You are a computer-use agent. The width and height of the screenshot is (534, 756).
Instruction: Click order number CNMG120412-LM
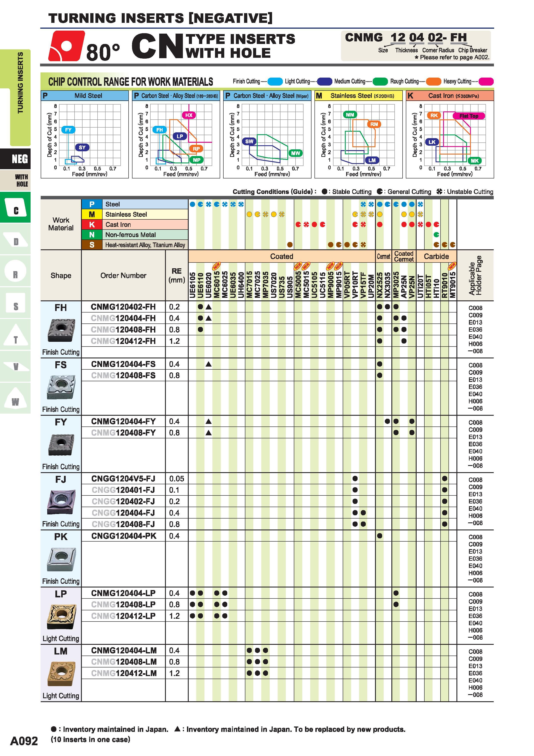click(124, 673)
